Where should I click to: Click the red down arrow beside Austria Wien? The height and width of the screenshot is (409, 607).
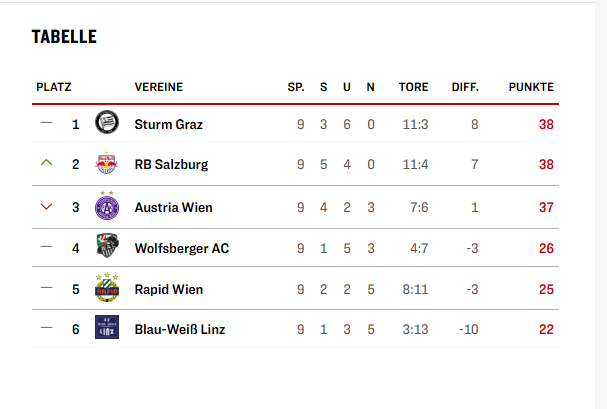(x=46, y=207)
